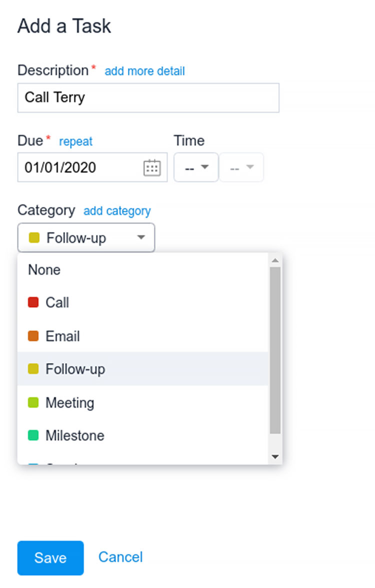Collapse the Follow-up category dropdown
This screenshot has width=375, height=588.
(86, 237)
